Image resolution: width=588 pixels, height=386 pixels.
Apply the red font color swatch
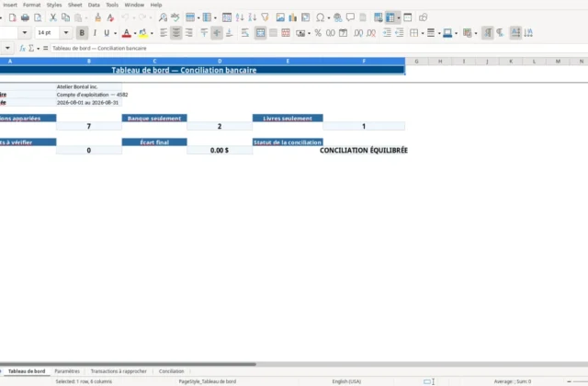(x=127, y=33)
